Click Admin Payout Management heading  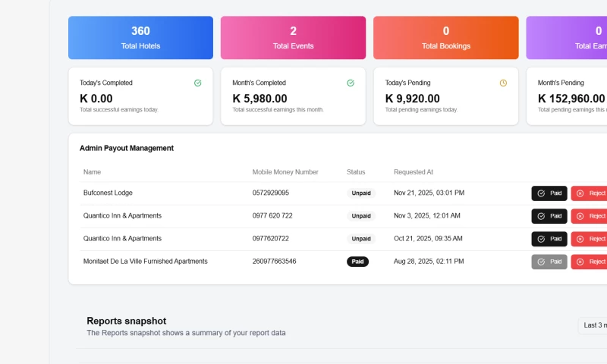coord(127,148)
